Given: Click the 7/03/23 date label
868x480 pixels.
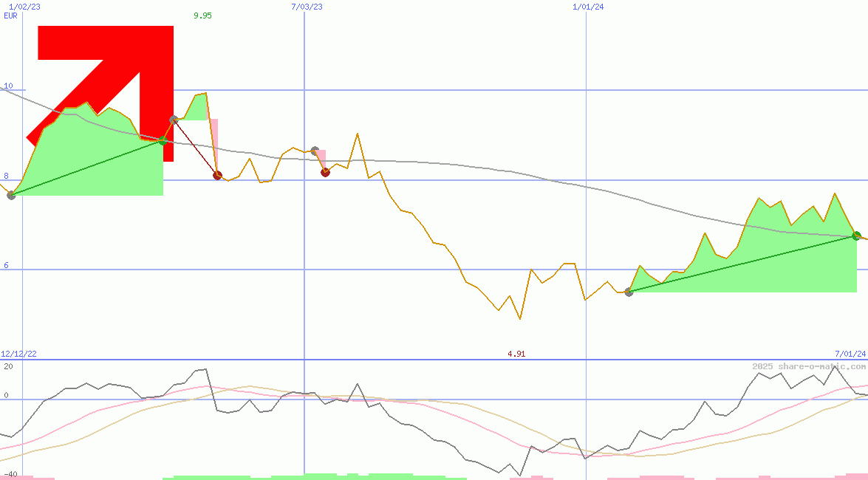Looking at the screenshot, I should pos(307,7).
